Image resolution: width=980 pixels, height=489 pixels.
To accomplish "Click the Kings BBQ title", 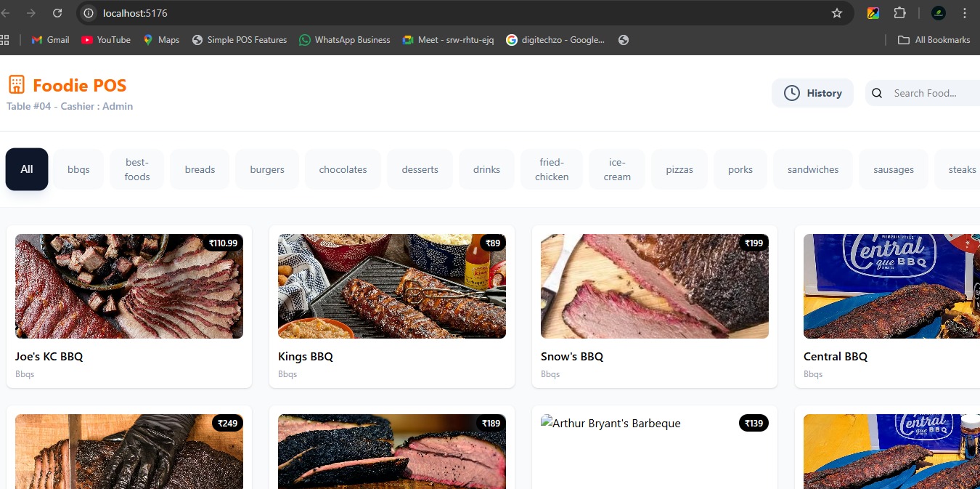I will click(x=306, y=357).
